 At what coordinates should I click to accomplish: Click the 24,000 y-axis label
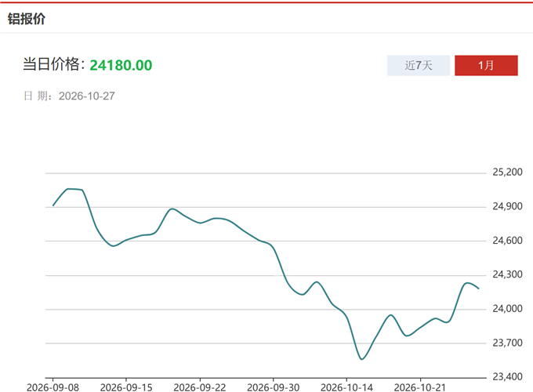click(x=507, y=308)
